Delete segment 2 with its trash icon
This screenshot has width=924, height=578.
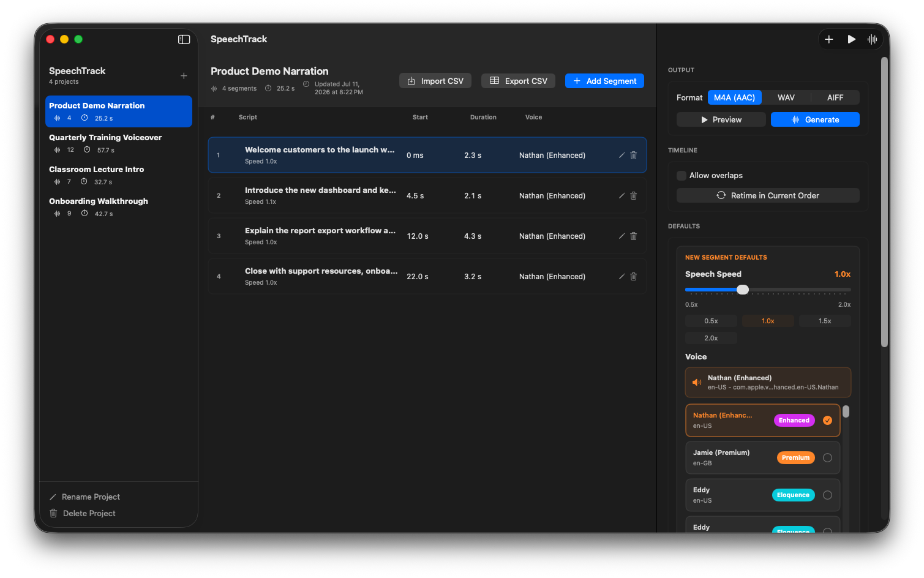click(x=634, y=196)
